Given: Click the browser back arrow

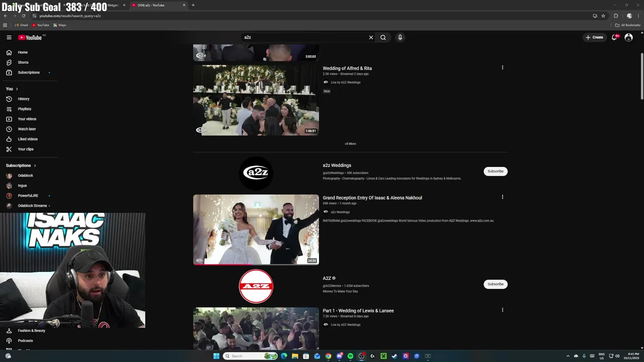Looking at the screenshot, I should click(6, 16).
